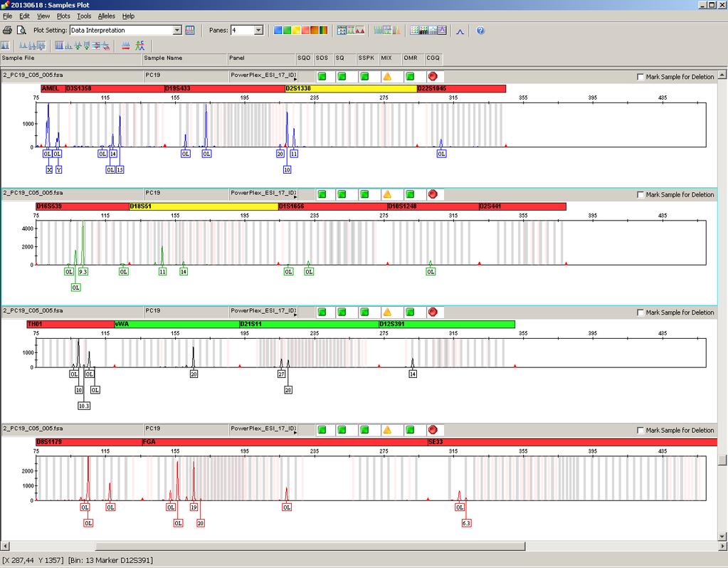Check Mark Sample for Deletion in the TH01 pane
Image resolution: width=728 pixels, height=568 pixels.
pyautogui.click(x=640, y=312)
